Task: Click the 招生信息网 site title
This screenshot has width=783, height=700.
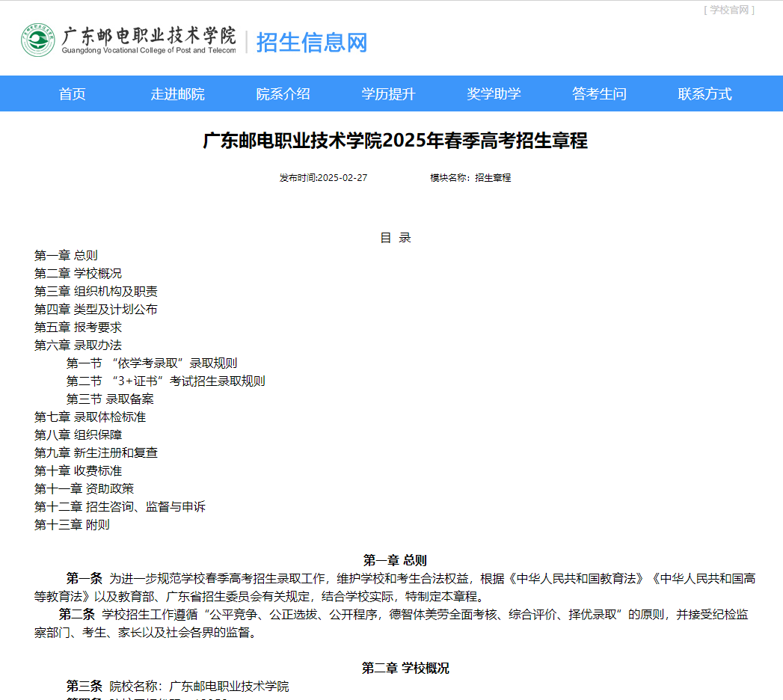Action: point(311,43)
